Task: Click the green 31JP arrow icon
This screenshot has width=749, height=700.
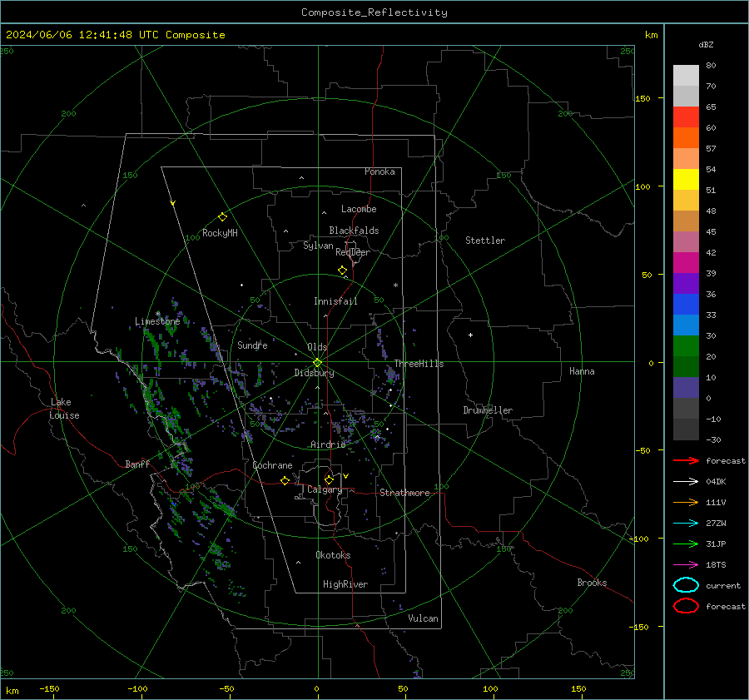Action: (x=686, y=544)
